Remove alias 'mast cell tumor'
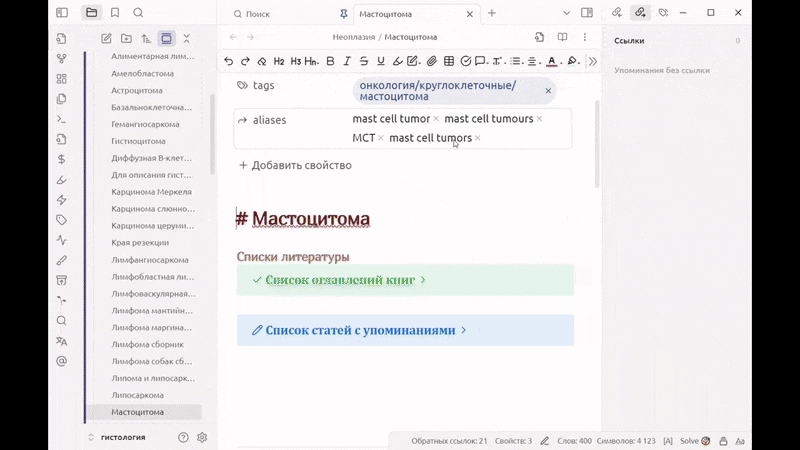The image size is (800, 450). tap(436, 119)
